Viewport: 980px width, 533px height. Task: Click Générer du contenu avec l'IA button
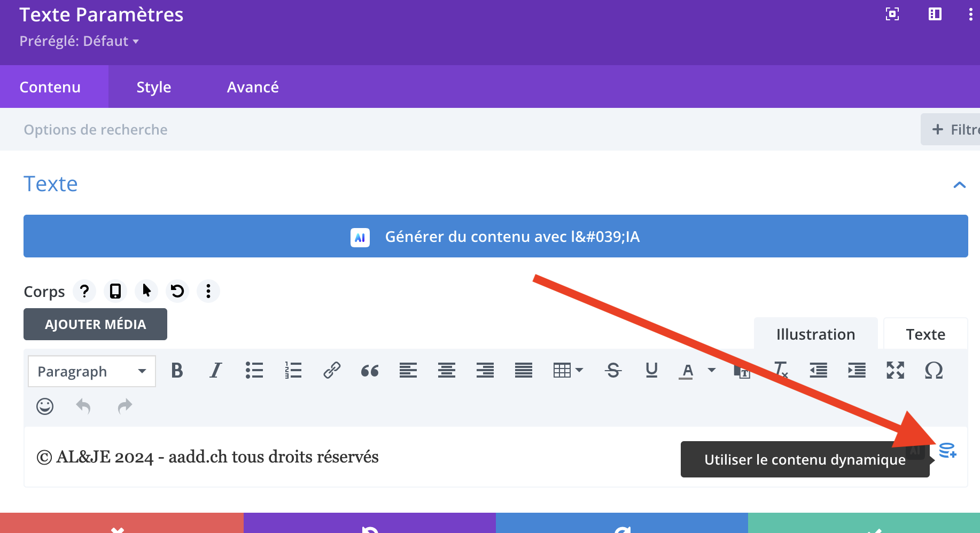tap(495, 236)
